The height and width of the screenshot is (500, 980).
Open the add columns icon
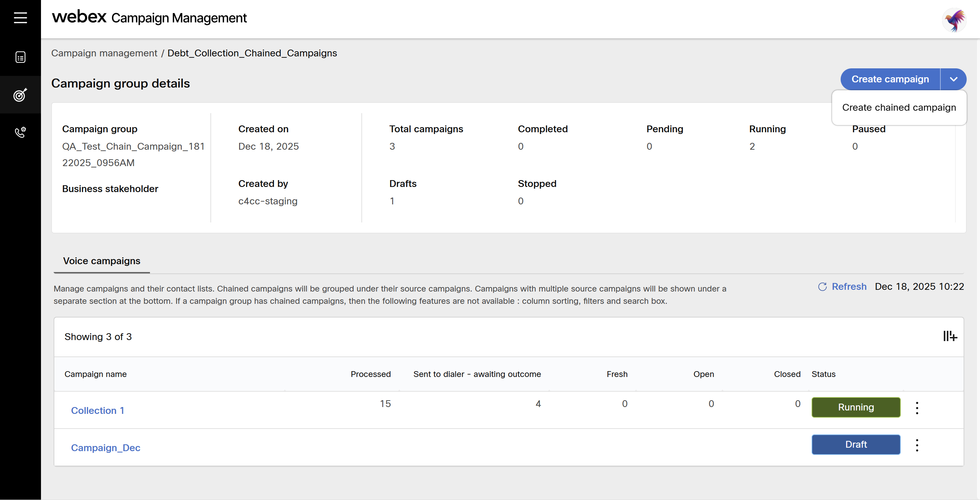click(950, 336)
